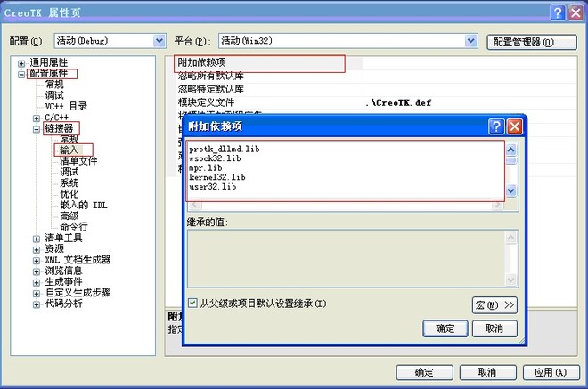This screenshot has height=389, width=588.
Task: Collapse the 链接器 tree node
Action: [37, 129]
